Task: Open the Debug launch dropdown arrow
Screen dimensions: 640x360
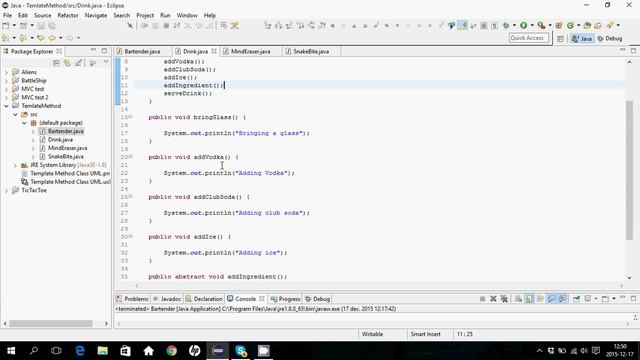Action: (x=514, y=25)
